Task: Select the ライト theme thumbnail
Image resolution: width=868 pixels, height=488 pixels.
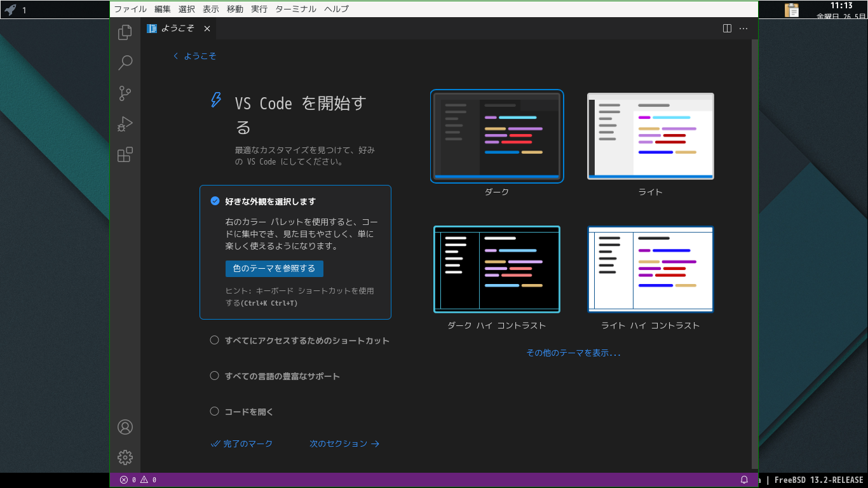Action: point(650,136)
